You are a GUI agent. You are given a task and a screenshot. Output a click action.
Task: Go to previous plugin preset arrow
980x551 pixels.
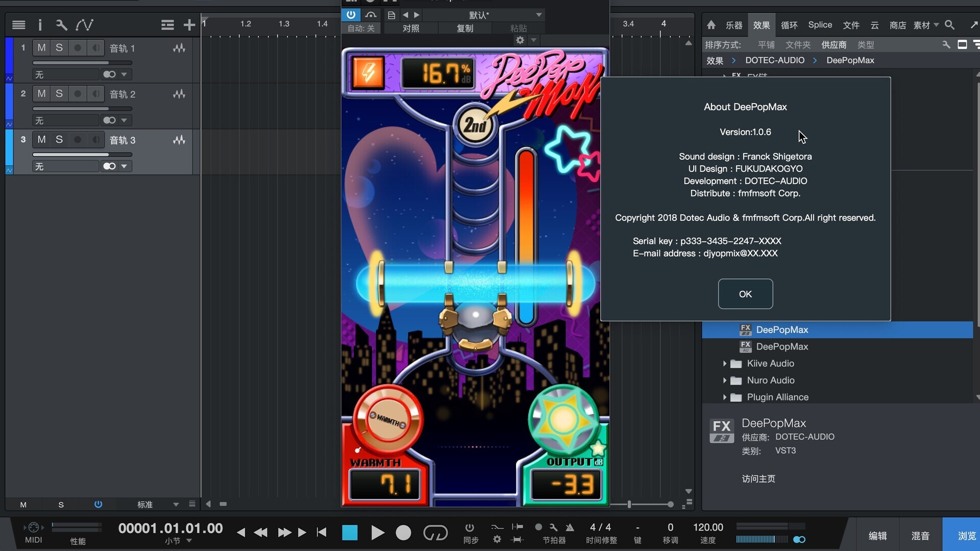pyautogui.click(x=405, y=15)
